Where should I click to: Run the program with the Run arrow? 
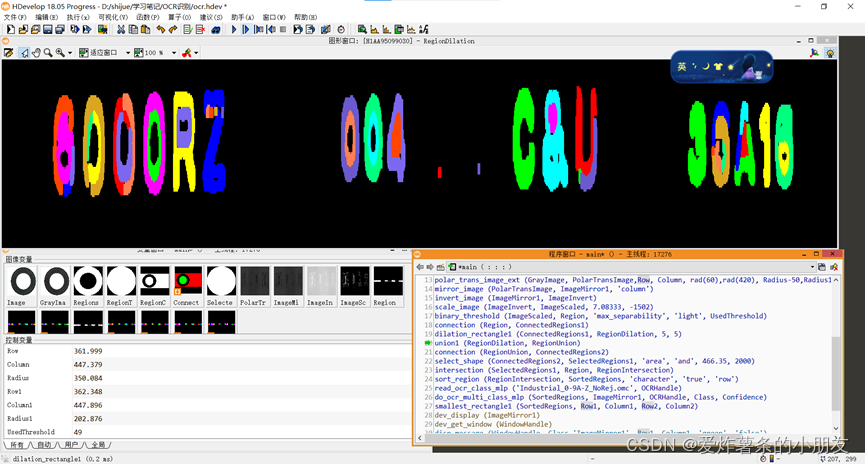pyautogui.click(x=234, y=29)
